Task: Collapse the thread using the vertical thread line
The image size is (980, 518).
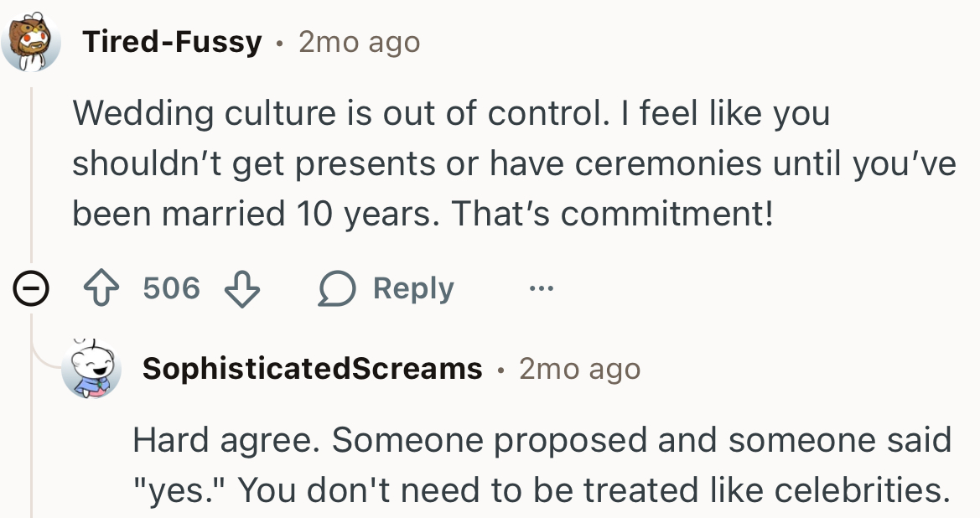Action: 30,168
